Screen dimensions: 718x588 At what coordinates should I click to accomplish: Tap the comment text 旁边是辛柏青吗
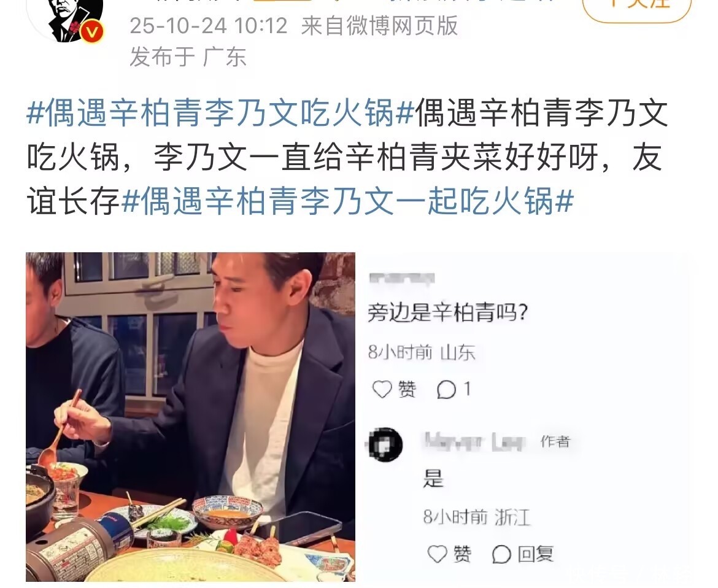(x=448, y=313)
